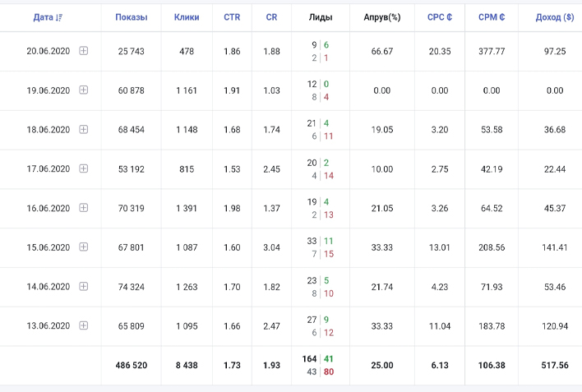Image resolution: width=582 pixels, height=392 pixels.
Task: Select total income value 517.56
Action: 555,365
